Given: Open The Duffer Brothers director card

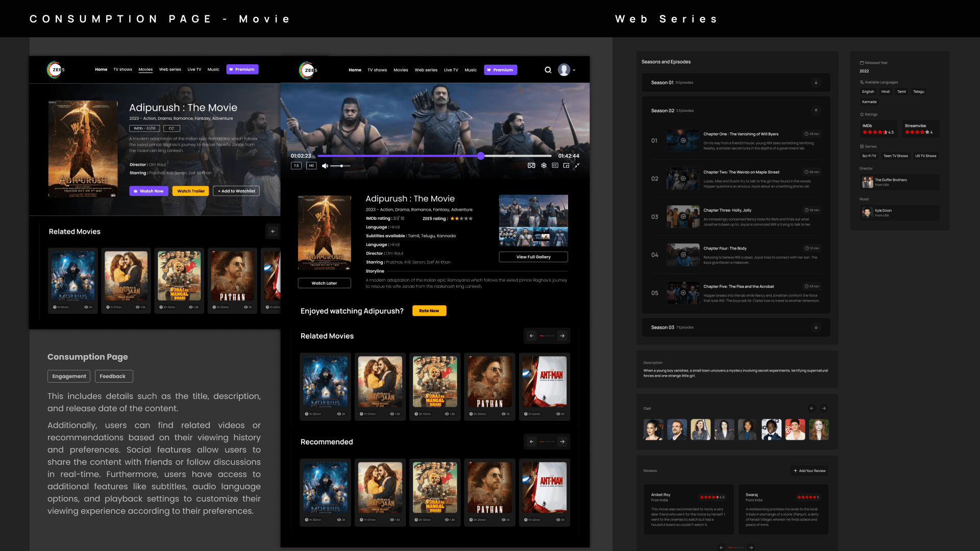Looking at the screenshot, I should (x=899, y=182).
